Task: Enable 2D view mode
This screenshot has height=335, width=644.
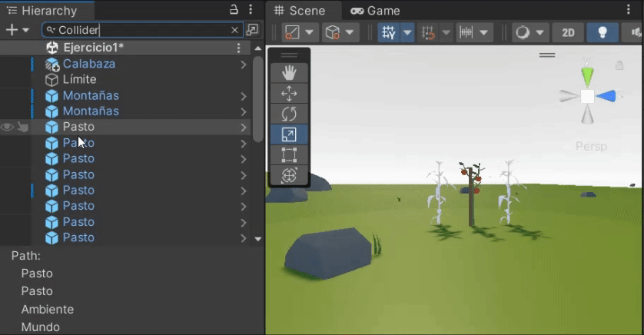Action: 568,32
